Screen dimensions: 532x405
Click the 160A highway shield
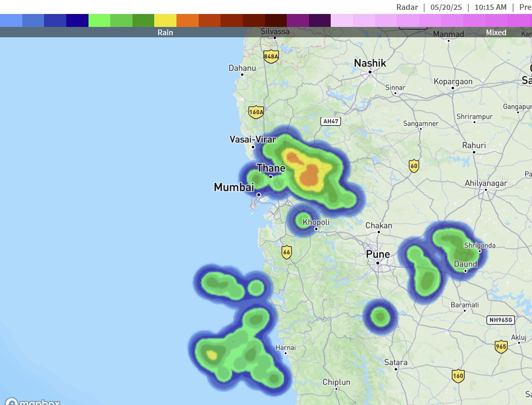[x=256, y=112]
